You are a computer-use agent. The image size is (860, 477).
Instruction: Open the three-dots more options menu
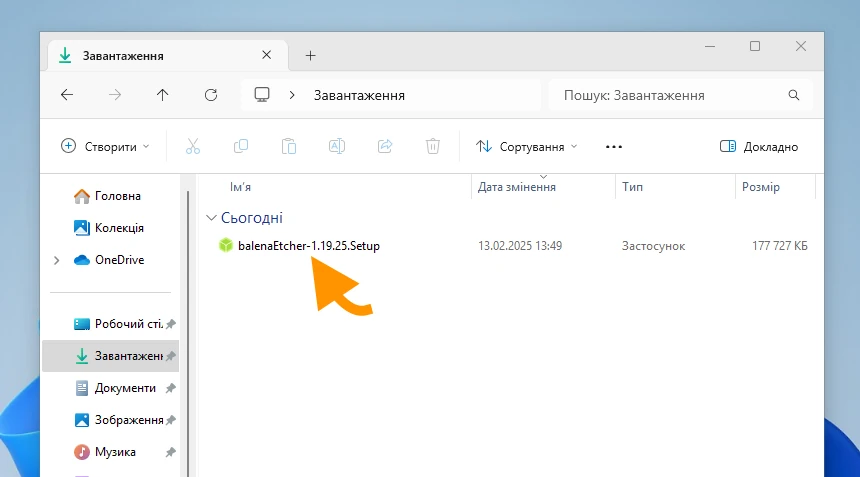click(614, 147)
